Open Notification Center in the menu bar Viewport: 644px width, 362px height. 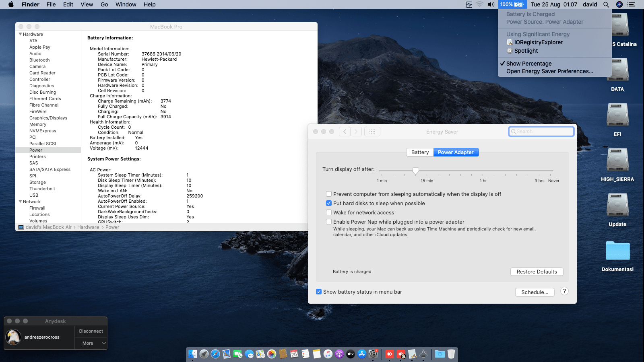click(631, 4)
